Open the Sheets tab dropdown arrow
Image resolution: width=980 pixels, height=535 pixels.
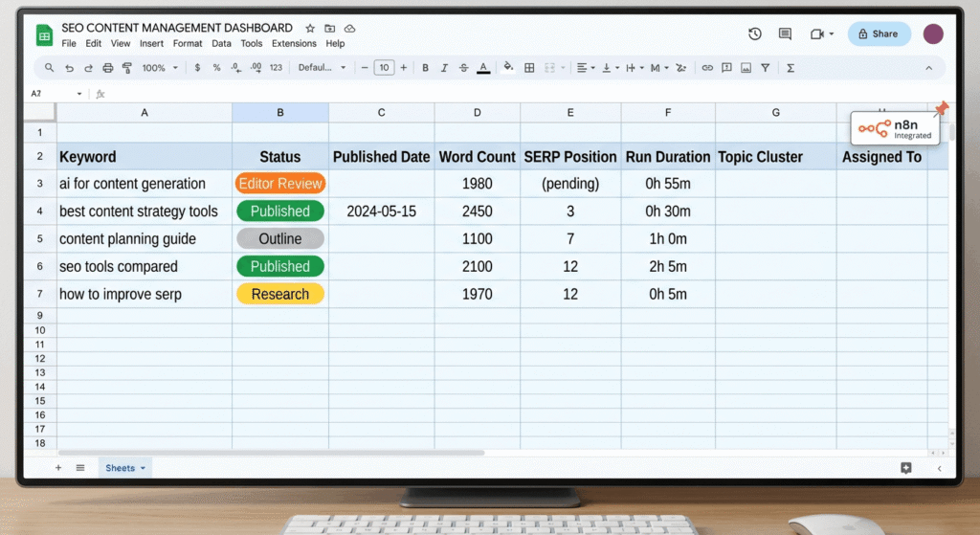(x=144, y=467)
